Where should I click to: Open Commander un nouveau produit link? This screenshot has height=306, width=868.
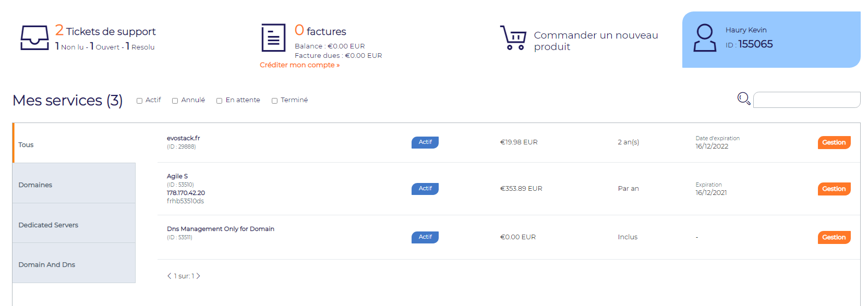596,41
